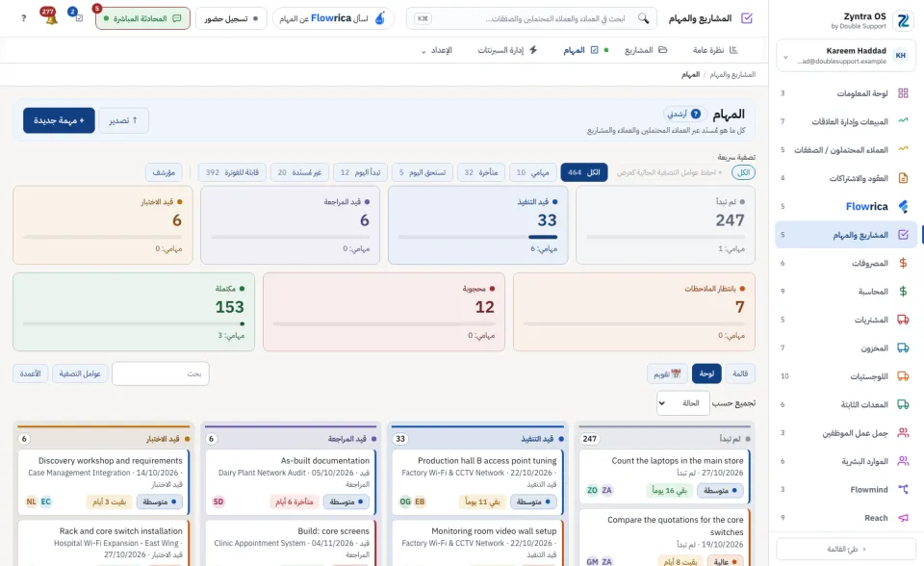Toggle the غير مُسندة 20 filter
The width and height of the screenshot is (924, 566).
(299, 172)
